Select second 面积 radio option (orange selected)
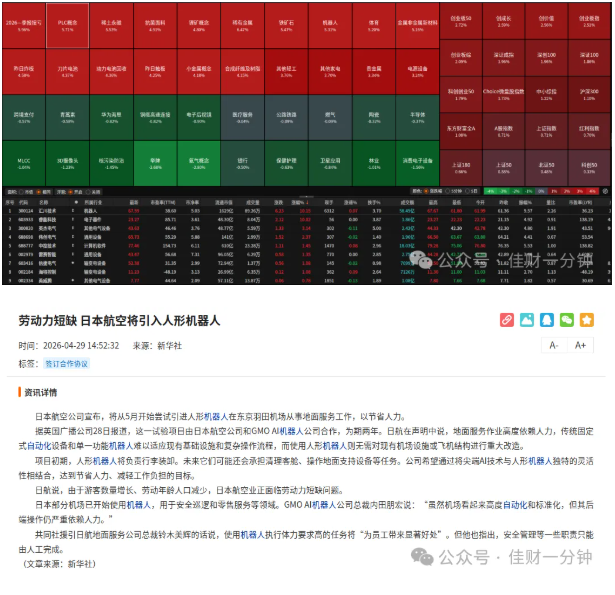Image resolution: width=615 pixels, height=595 pixels. pos(38,192)
